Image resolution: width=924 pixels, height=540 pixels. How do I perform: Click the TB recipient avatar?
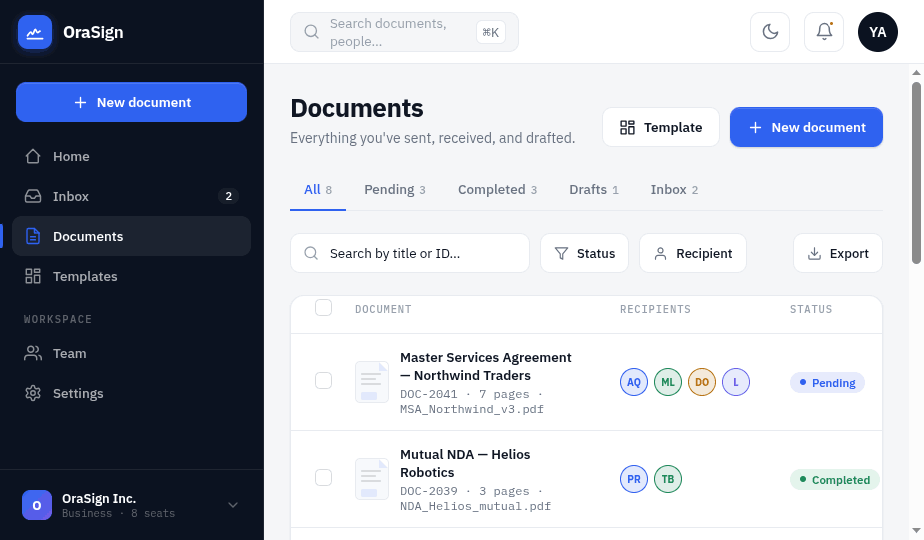click(x=668, y=479)
